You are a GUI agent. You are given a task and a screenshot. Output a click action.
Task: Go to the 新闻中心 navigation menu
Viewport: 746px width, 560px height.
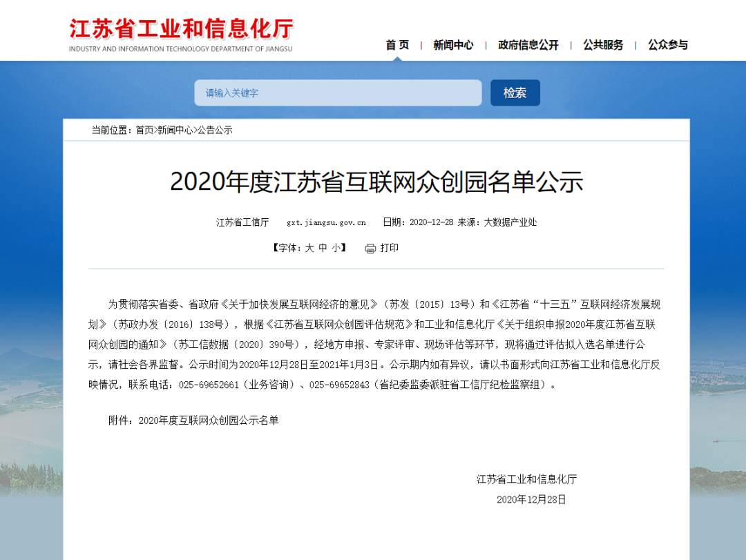pyautogui.click(x=453, y=45)
